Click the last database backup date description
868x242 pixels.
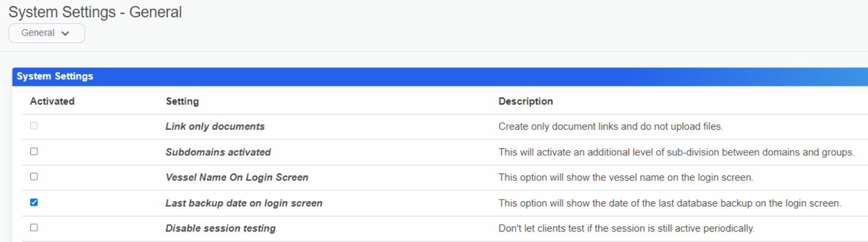(669, 203)
